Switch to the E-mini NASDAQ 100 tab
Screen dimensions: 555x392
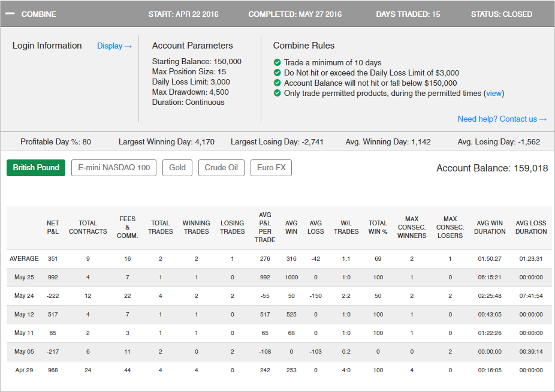click(x=114, y=167)
